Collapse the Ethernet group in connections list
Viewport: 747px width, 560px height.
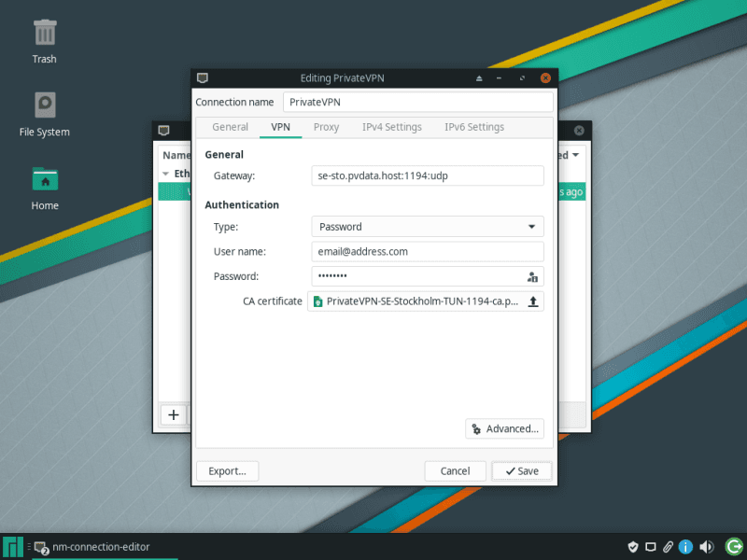click(x=166, y=174)
